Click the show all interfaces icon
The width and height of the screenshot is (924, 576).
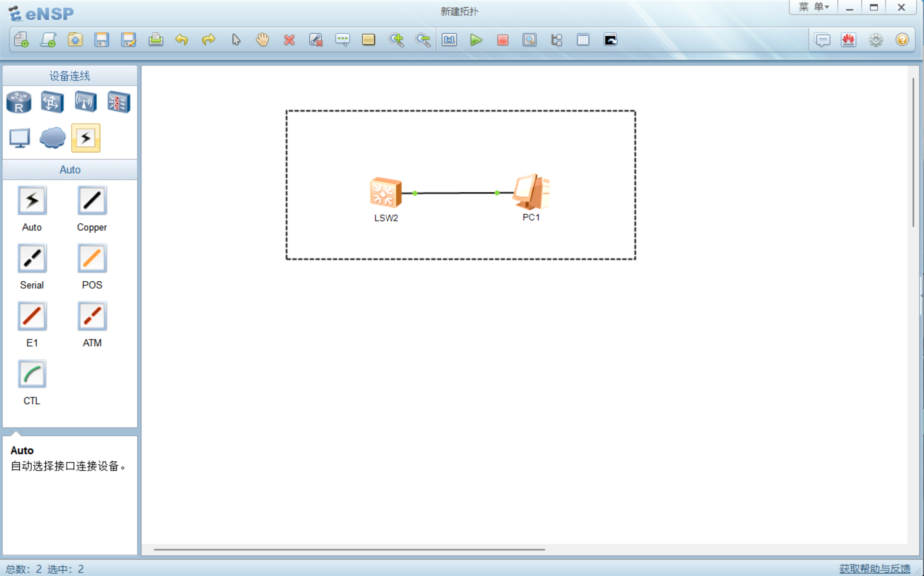pos(557,40)
